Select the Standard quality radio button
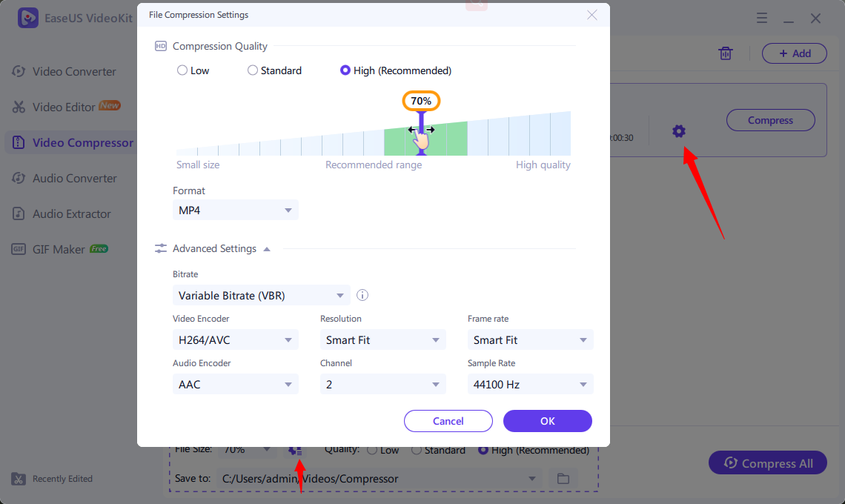 point(252,70)
